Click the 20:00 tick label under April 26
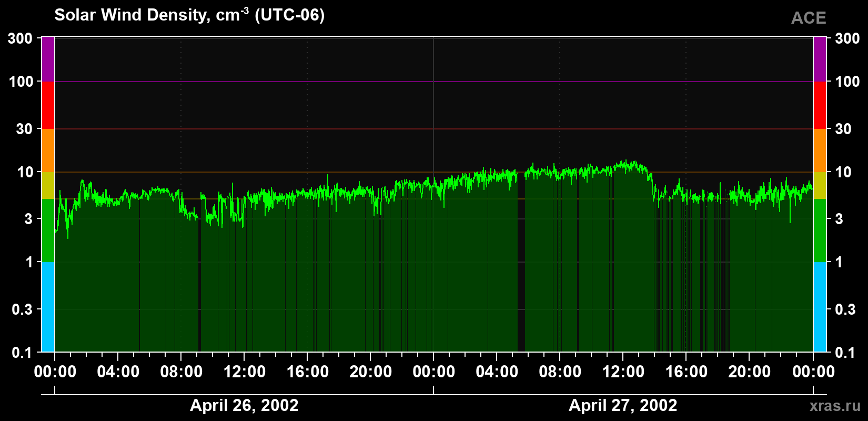This screenshot has width=868, height=421. tap(371, 372)
